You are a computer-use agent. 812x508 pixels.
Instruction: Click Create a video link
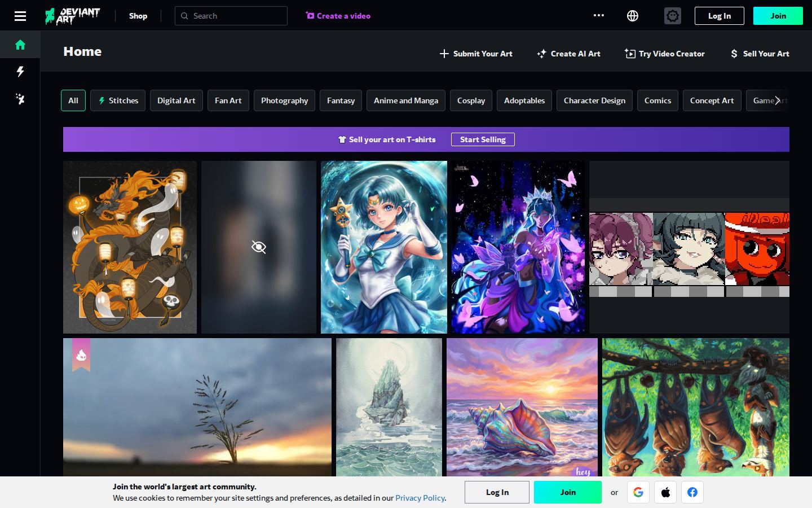(338, 16)
